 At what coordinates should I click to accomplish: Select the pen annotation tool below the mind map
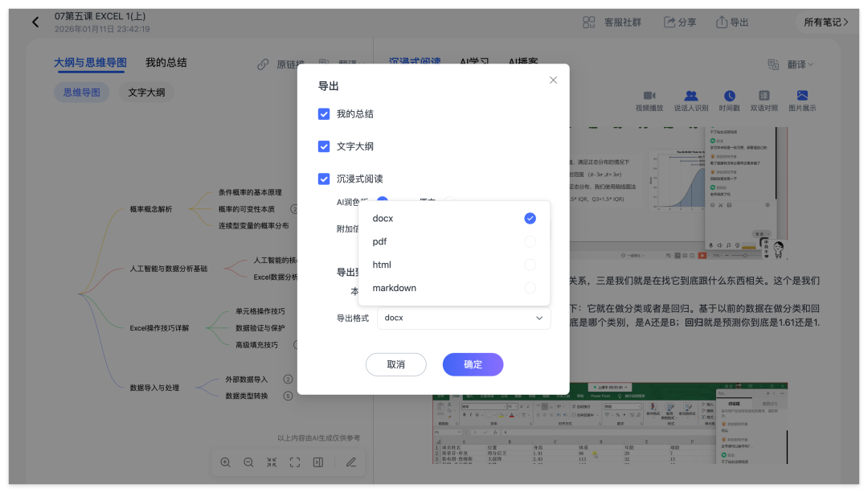tap(350, 462)
